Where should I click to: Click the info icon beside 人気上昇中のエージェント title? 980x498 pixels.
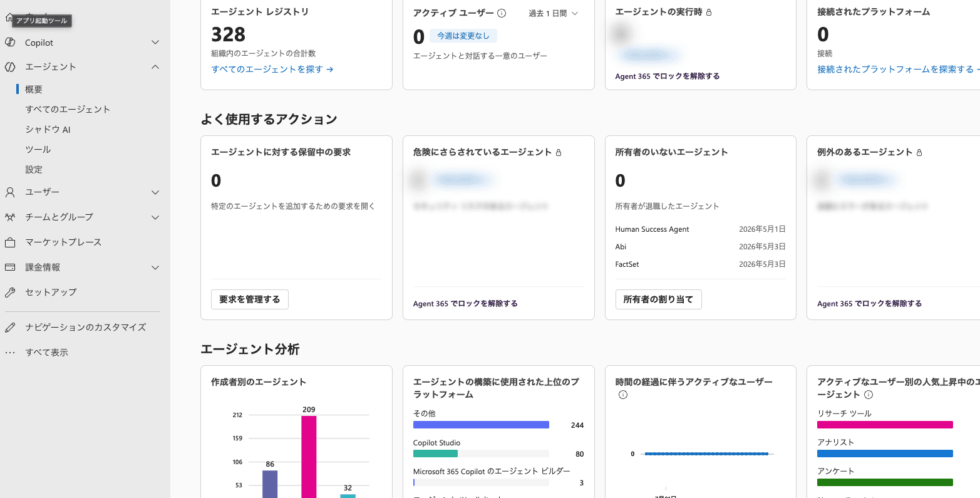869,395
